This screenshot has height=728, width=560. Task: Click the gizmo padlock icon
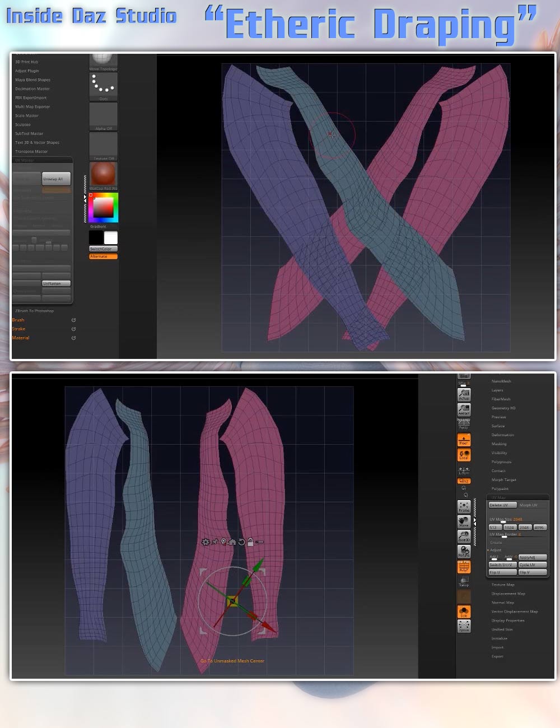pyautogui.click(x=250, y=542)
